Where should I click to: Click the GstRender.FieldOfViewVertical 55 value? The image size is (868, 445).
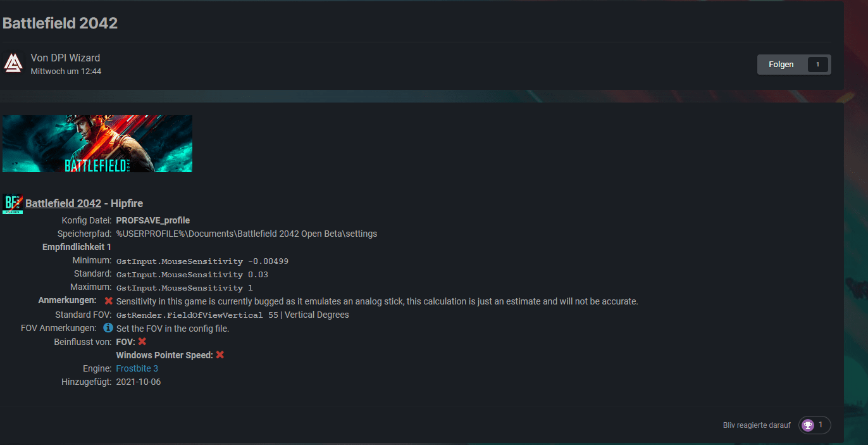(x=197, y=315)
